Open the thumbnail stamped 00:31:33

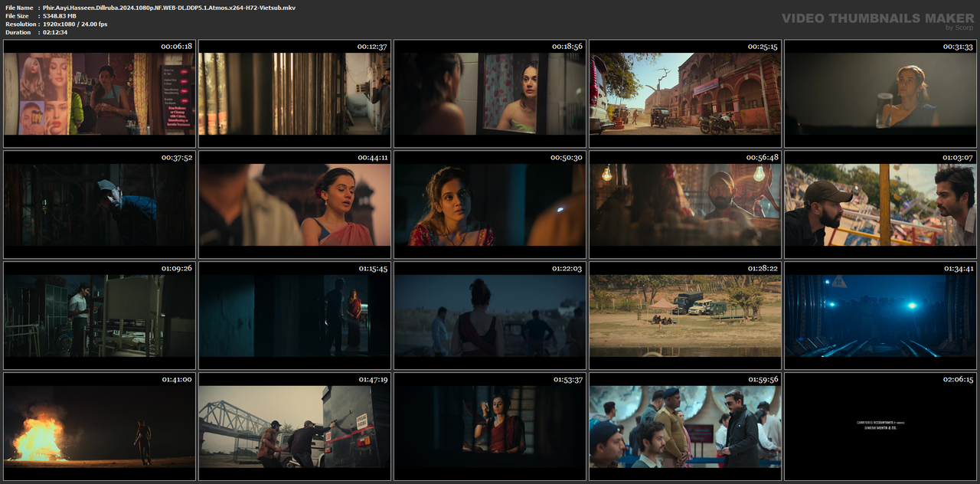[880, 93]
